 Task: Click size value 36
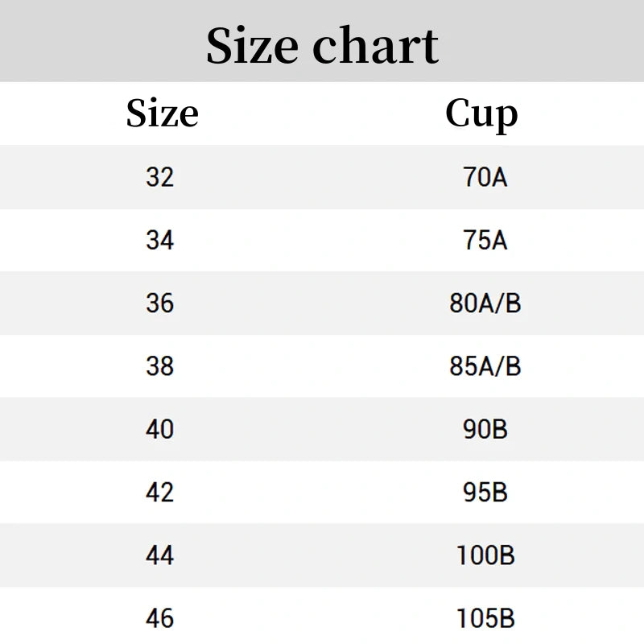click(159, 303)
